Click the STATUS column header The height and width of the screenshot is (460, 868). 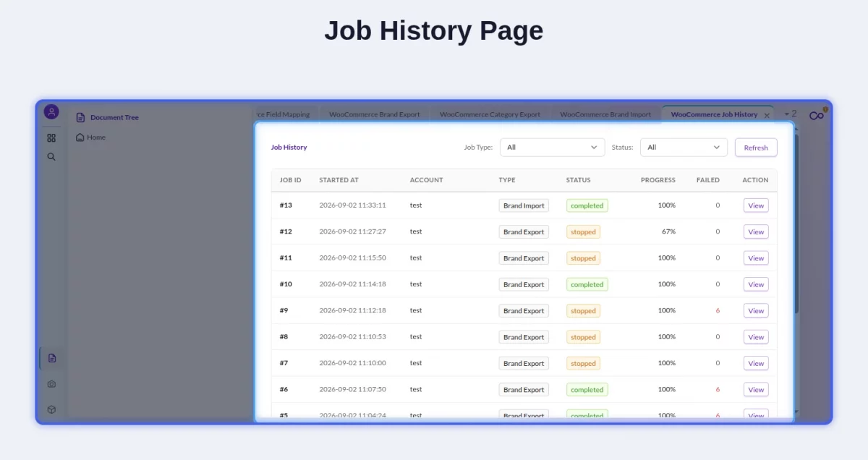pyautogui.click(x=578, y=180)
